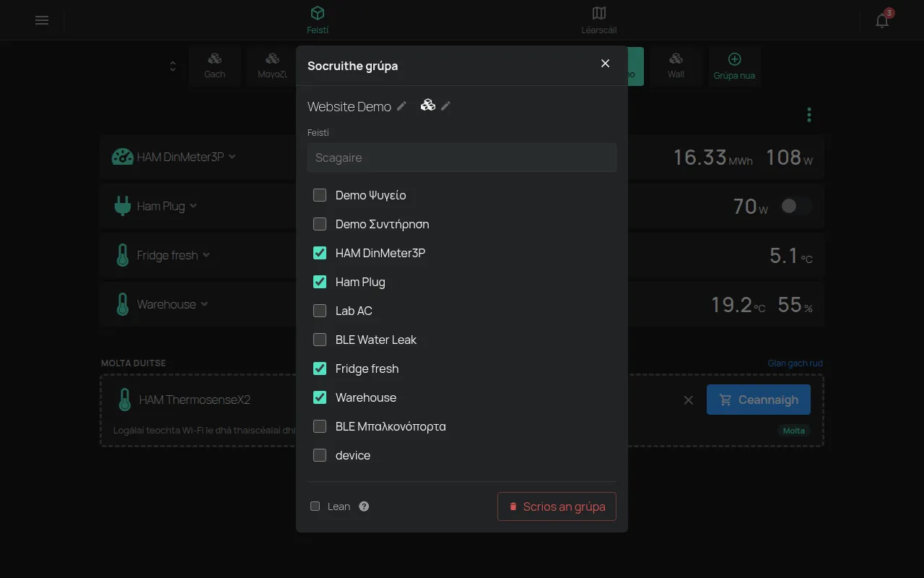The image size is (924, 578).
Task: Expand the Warehouse chevron
Action: [x=204, y=304]
